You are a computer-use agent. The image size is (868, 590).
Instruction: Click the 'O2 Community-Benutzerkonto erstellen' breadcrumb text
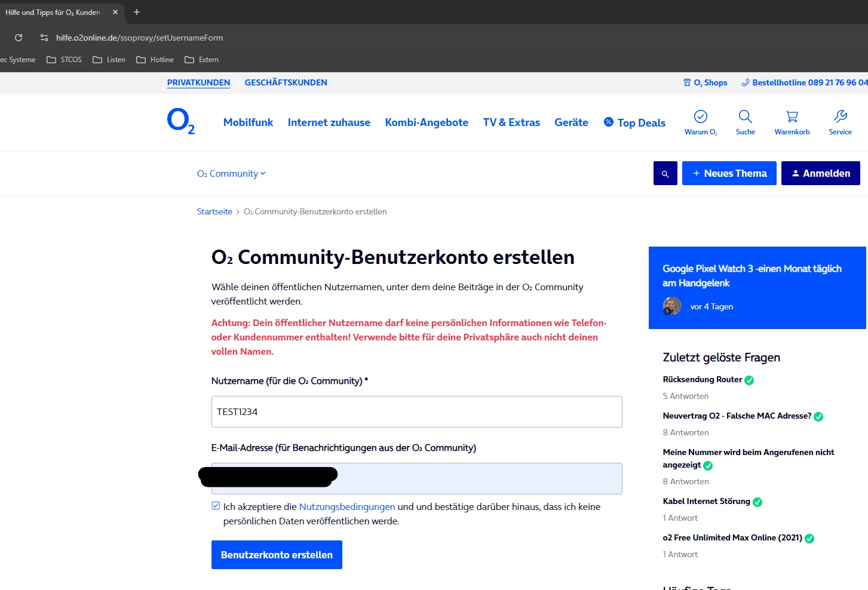[315, 211]
